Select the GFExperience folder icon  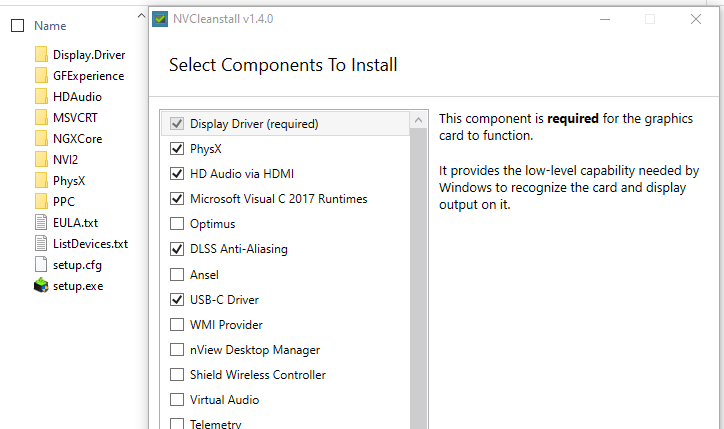click(41, 75)
